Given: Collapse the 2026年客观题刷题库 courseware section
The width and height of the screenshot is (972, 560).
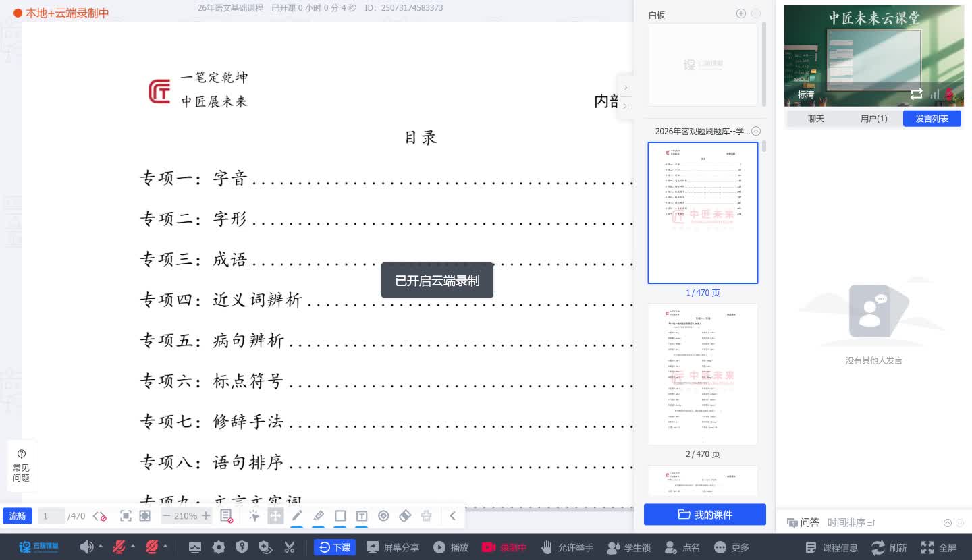Looking at the screenshot, I should point(755,131).
